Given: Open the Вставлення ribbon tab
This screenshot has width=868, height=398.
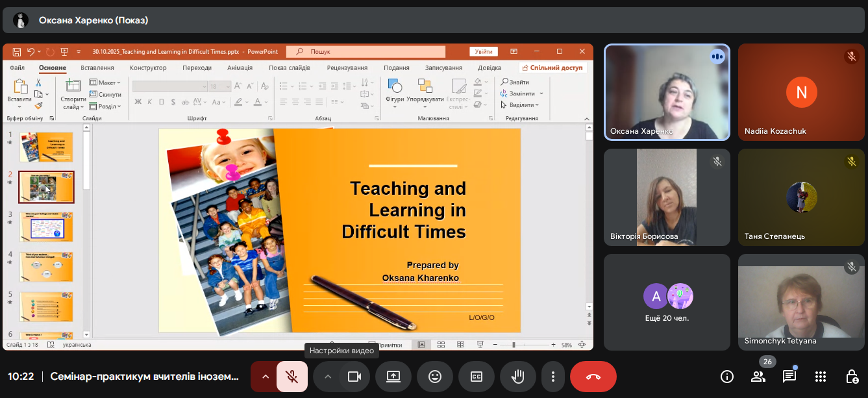Looking at the screenshot, I should coord(97,68).
